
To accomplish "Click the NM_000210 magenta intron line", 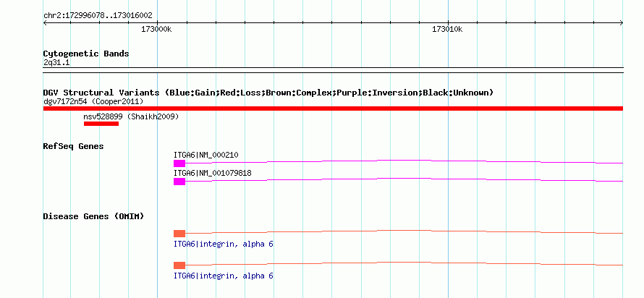I will [404, 161].
